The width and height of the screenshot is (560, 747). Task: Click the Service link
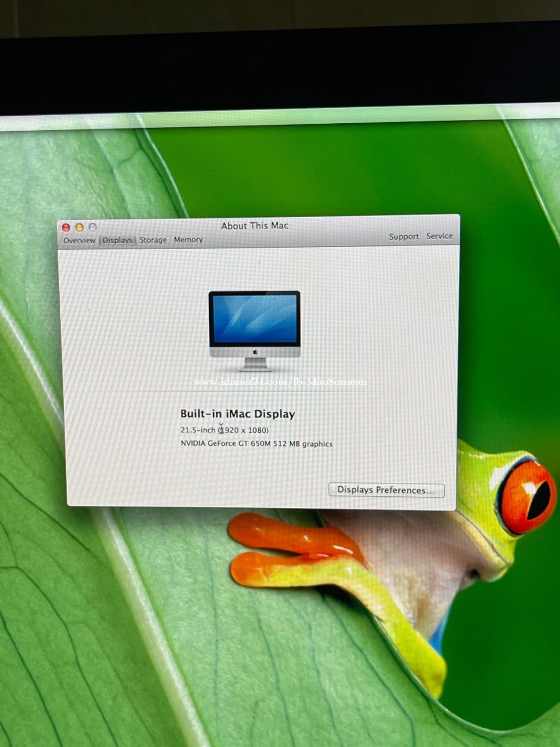(439, 236)
